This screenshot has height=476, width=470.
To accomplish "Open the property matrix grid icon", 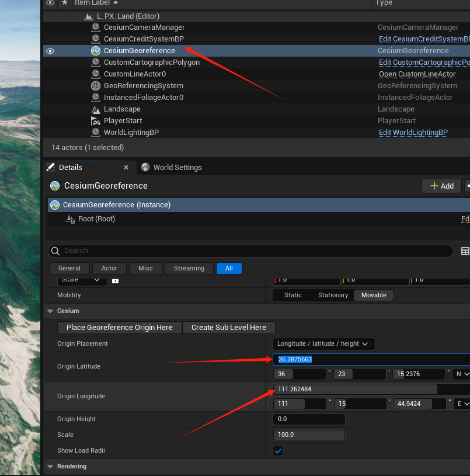I will tap(465, 251).
